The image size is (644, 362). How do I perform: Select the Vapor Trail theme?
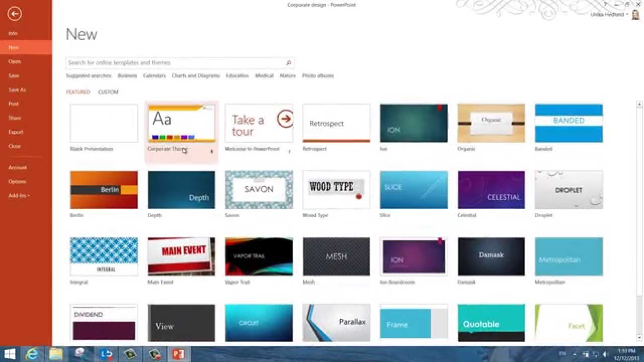[x=259, y=256]
